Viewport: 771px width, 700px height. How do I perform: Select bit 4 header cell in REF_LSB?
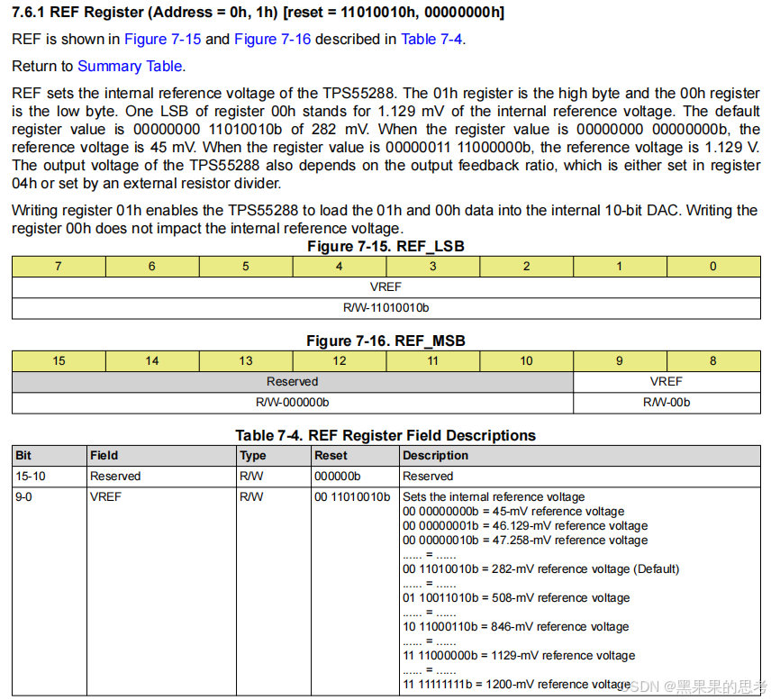pyautogui.click(x=340, y=266)
